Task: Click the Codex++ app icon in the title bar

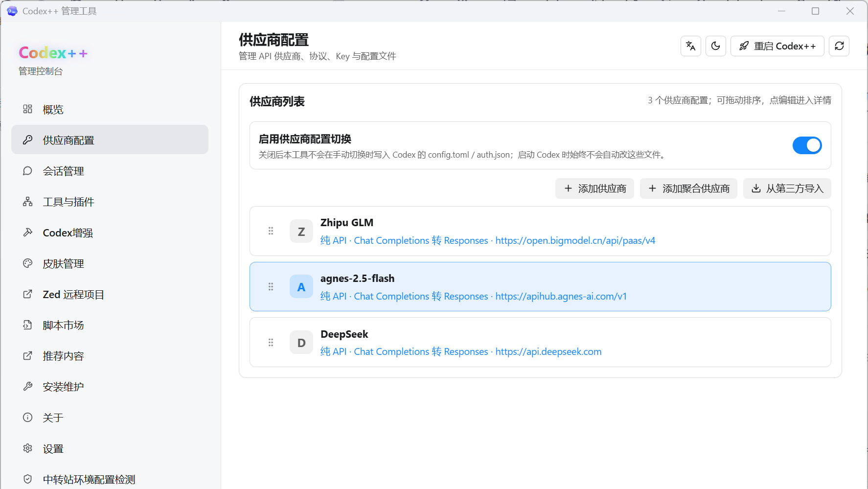Action: coord(12,11)
